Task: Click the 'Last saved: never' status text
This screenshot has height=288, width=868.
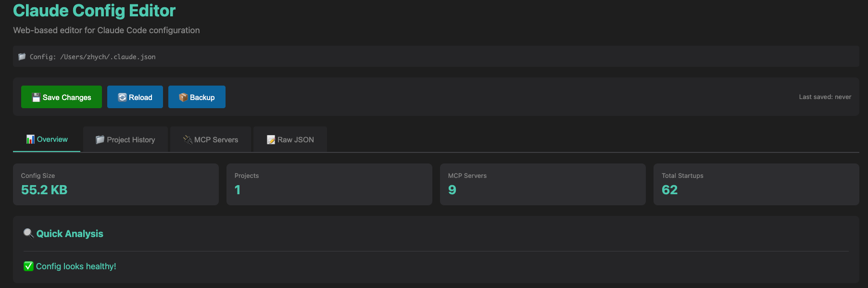Action: 825,97
